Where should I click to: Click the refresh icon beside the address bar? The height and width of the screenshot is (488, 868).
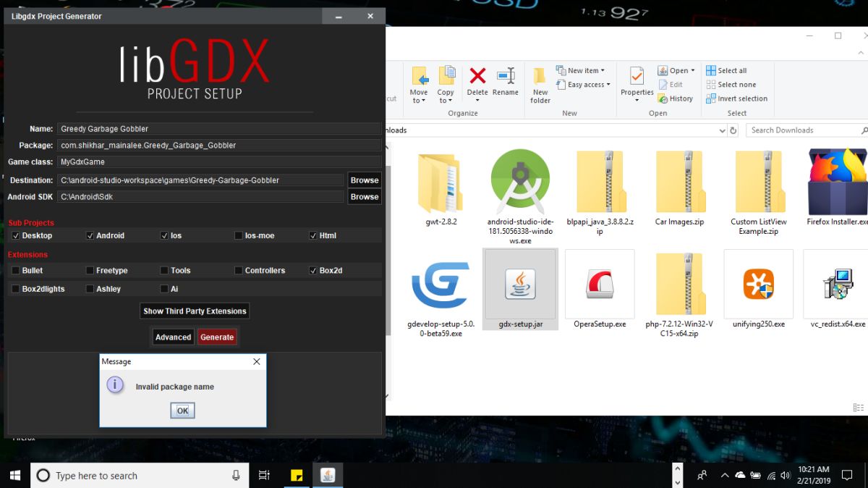coord(733,130)
